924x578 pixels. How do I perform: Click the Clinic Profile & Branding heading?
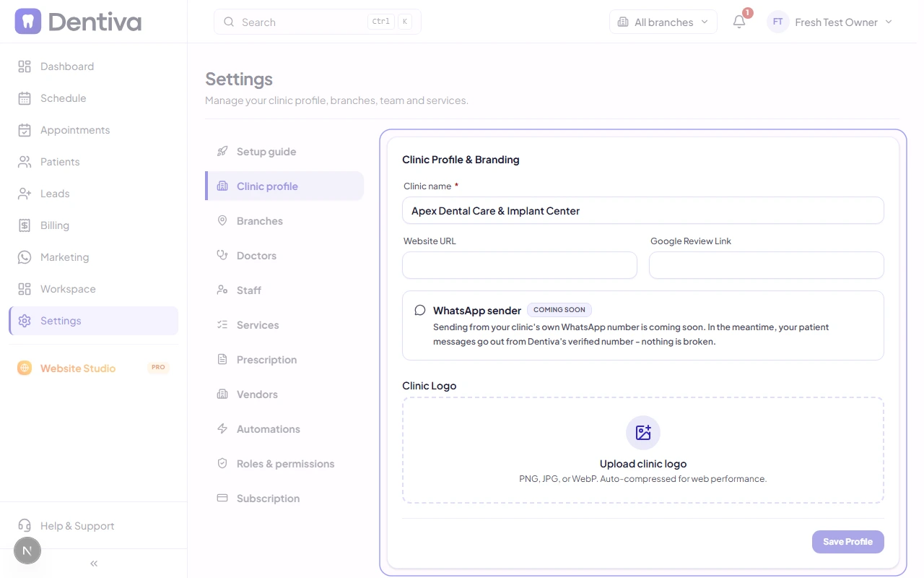461,160
